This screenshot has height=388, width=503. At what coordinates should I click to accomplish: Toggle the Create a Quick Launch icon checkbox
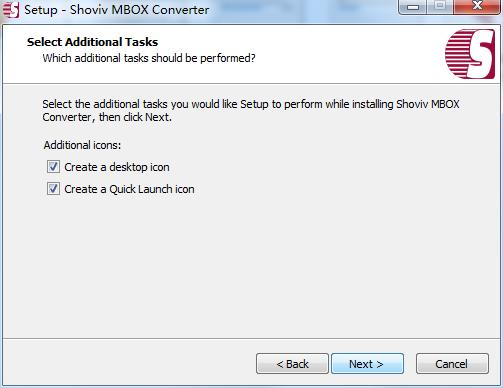[53, 189]
